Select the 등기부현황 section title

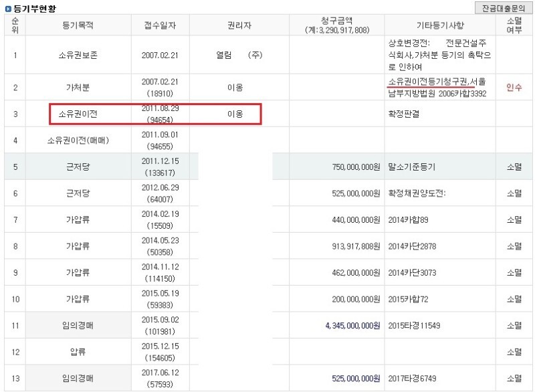pos(35,8)
